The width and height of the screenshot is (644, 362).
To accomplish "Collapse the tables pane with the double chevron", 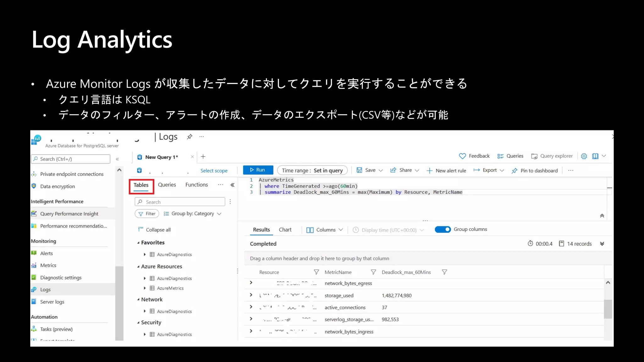I will [x=232, y=185].
